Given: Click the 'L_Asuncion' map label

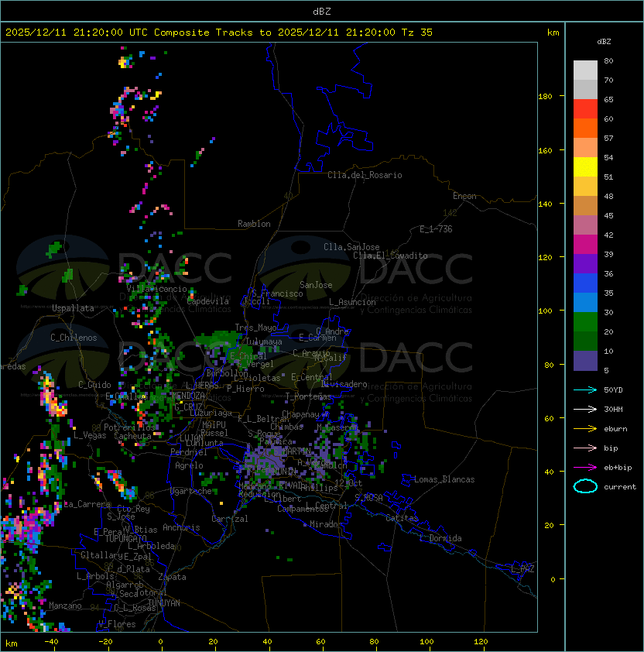Looking at the screenshot, I should tap(352, 302).
